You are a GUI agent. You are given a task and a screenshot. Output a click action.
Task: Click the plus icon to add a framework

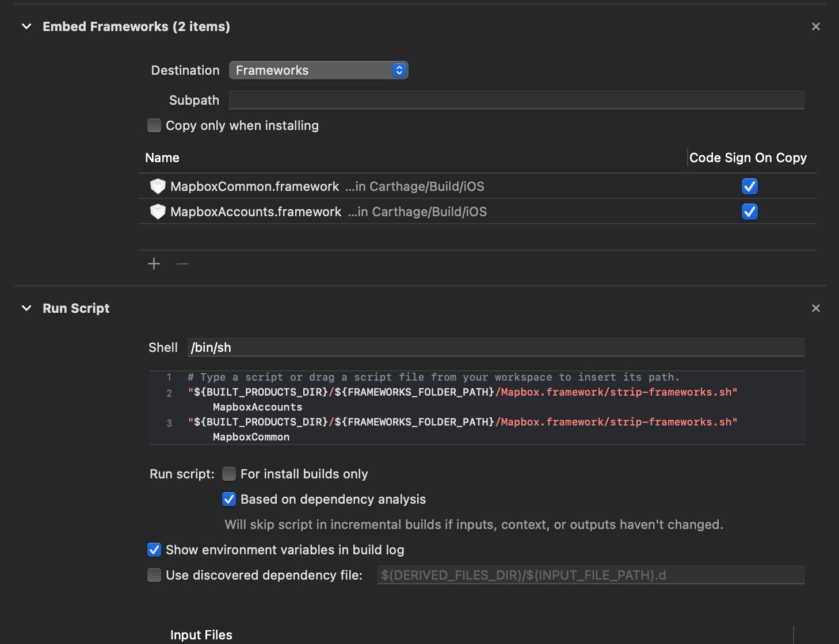pyautogui.click(x=154, y=263)
